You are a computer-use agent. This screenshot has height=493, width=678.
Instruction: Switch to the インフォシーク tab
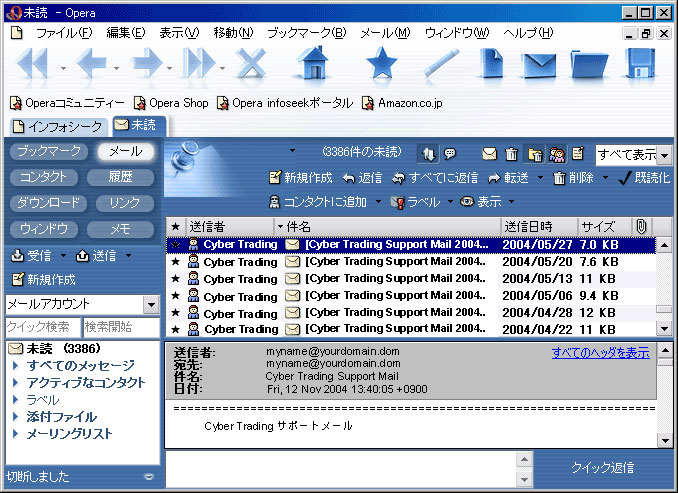pyautogui.click(x=58, y=126)
